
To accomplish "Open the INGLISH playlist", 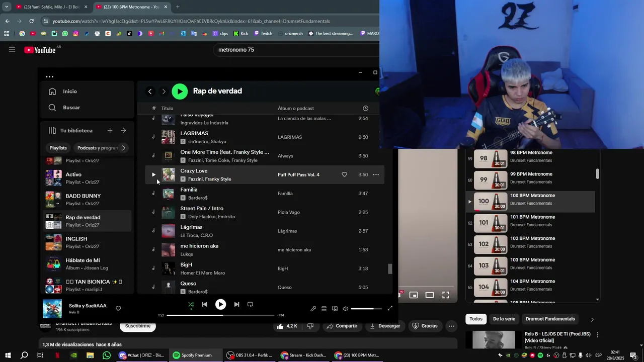I will tap(88, 242).
